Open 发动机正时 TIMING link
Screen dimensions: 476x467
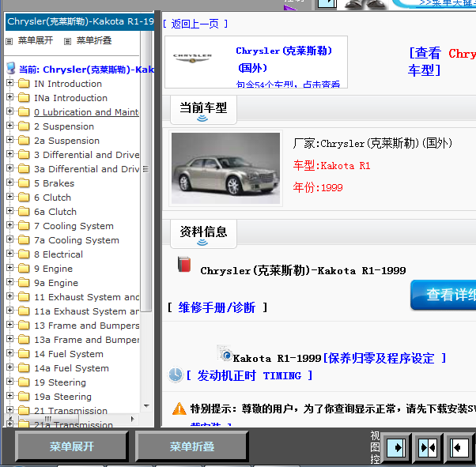coord(249,375)
